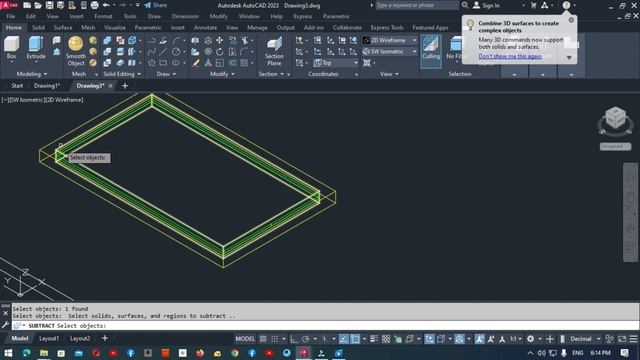Viewport: 640px width, 360px height.
Task: Toggle object snap tracking in status bar
Action: (344, 339)
